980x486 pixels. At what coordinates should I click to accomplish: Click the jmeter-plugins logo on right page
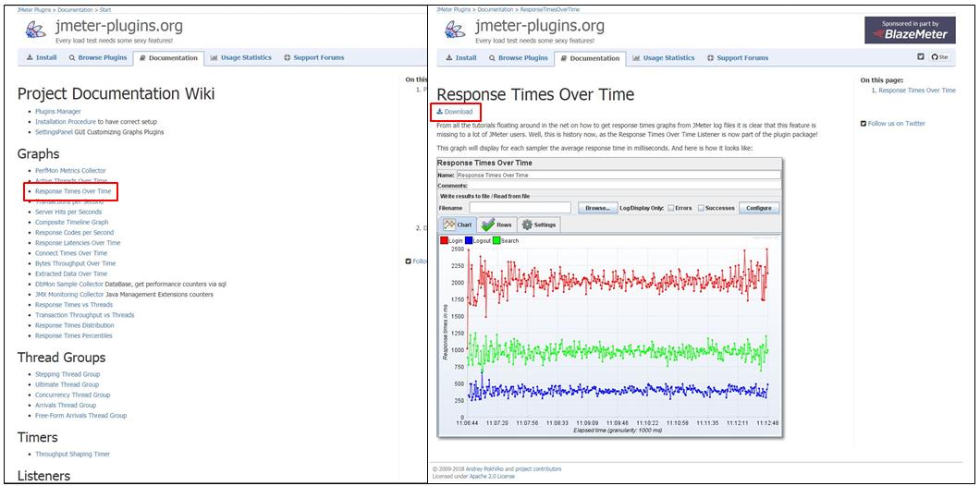(455, 30)
